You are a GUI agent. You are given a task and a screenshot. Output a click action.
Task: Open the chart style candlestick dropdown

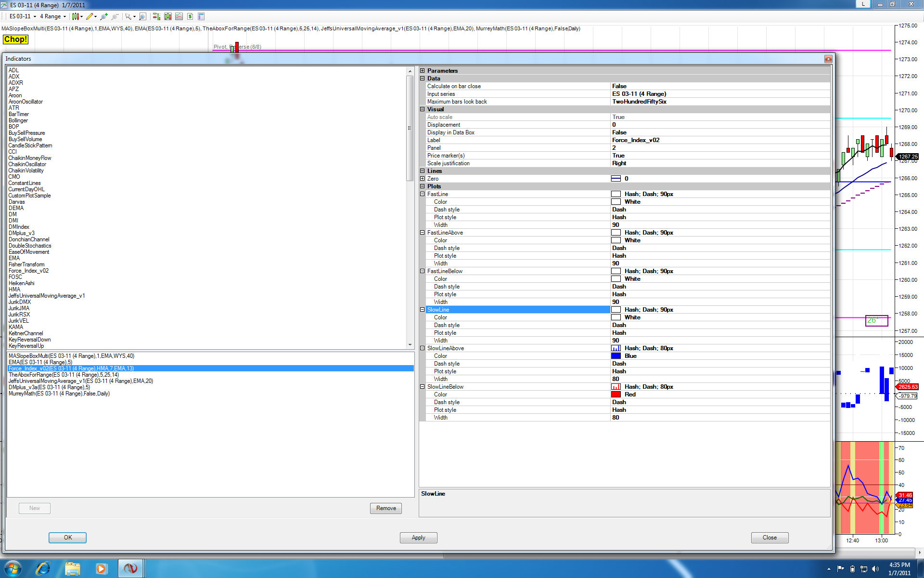[77, 16]
